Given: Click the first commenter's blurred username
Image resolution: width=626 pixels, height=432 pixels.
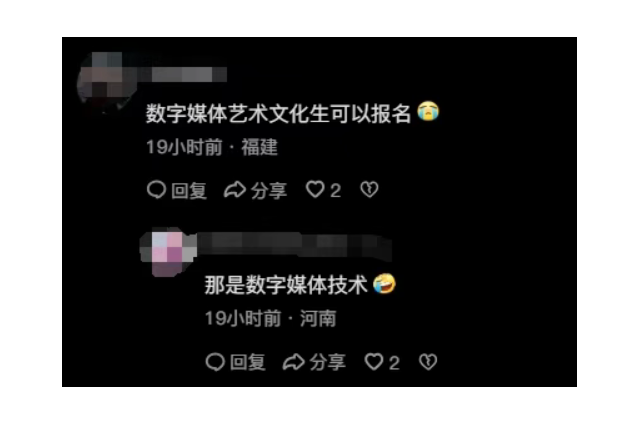Looking at the screenshot, I should 184,74.
